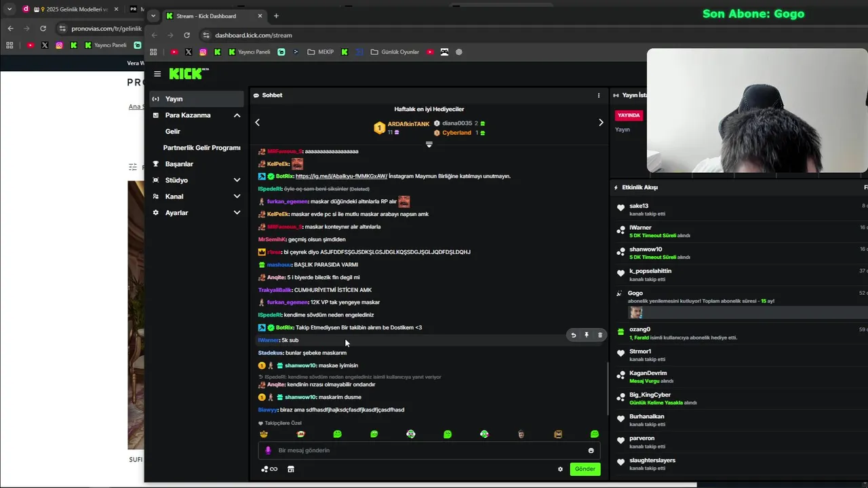Insert the last green blob emote
Image resolution: width=868 pixels, height=488 pixels.
[595, 434]
